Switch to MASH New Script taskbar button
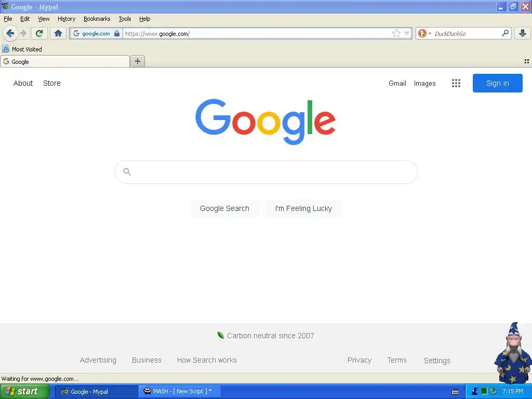This screenshot has height=399, width=532. [x=180, y=391]
